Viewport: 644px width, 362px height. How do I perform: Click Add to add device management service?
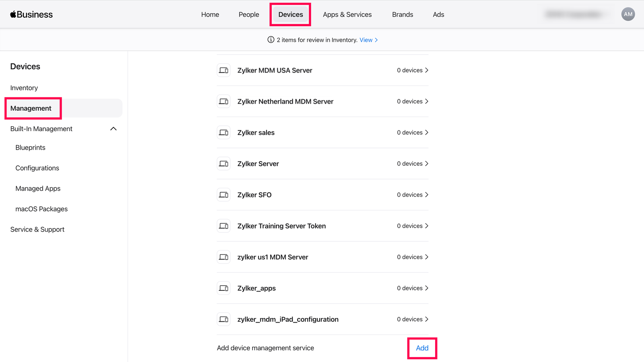(x=422, y=348)
